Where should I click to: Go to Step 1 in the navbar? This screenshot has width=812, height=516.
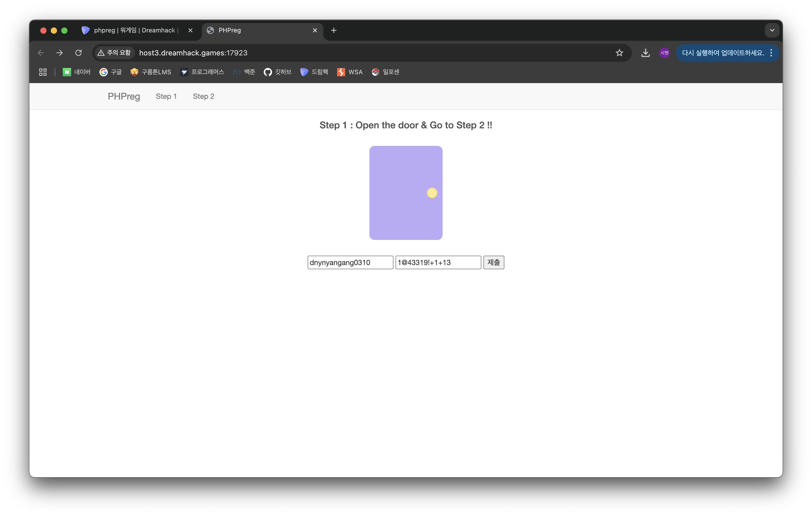pos(166,96)
